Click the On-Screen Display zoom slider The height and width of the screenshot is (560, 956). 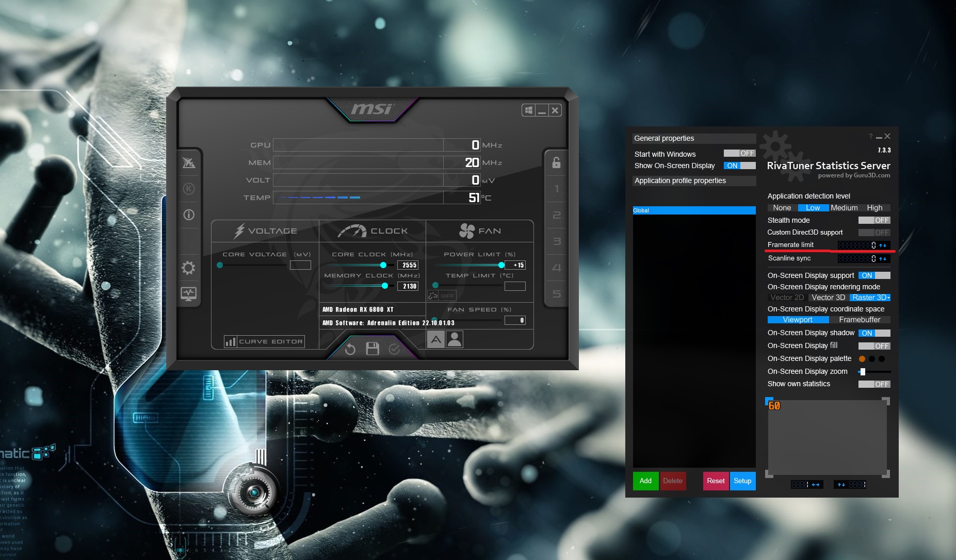(x=874, y=372)
